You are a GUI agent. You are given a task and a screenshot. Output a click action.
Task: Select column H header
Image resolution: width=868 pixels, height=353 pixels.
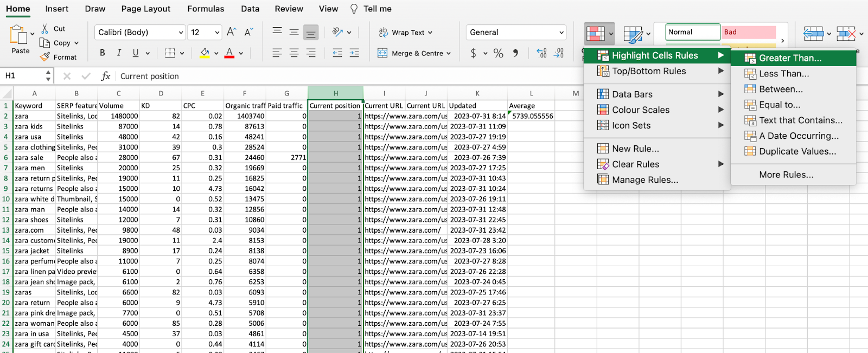[336, 93]
